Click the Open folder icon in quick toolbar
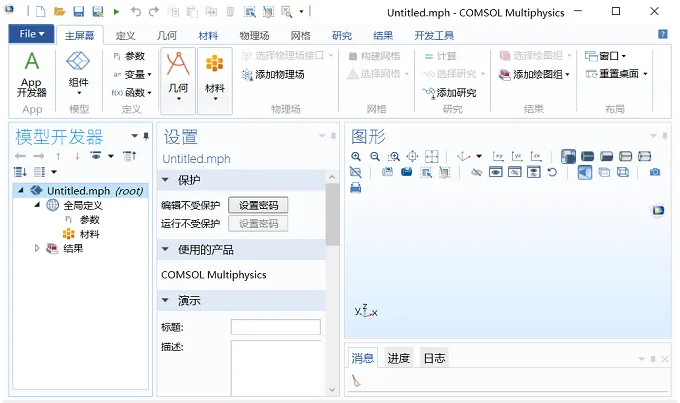This screenshot has height=403, width=680. [59, 12]
